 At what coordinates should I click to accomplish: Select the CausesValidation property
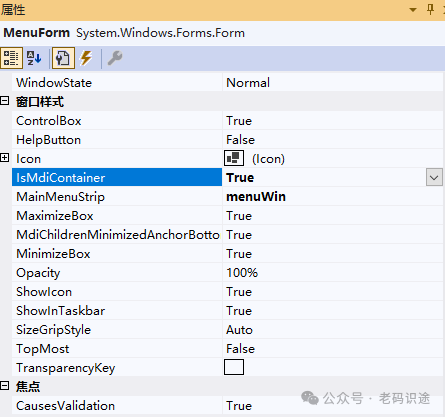tap(65, 406)
